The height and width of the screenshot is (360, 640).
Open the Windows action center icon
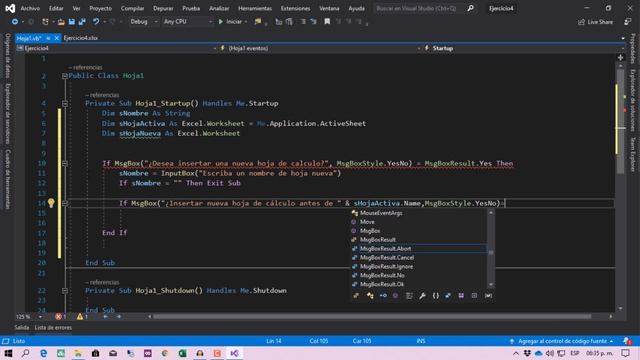pos(626,353)
